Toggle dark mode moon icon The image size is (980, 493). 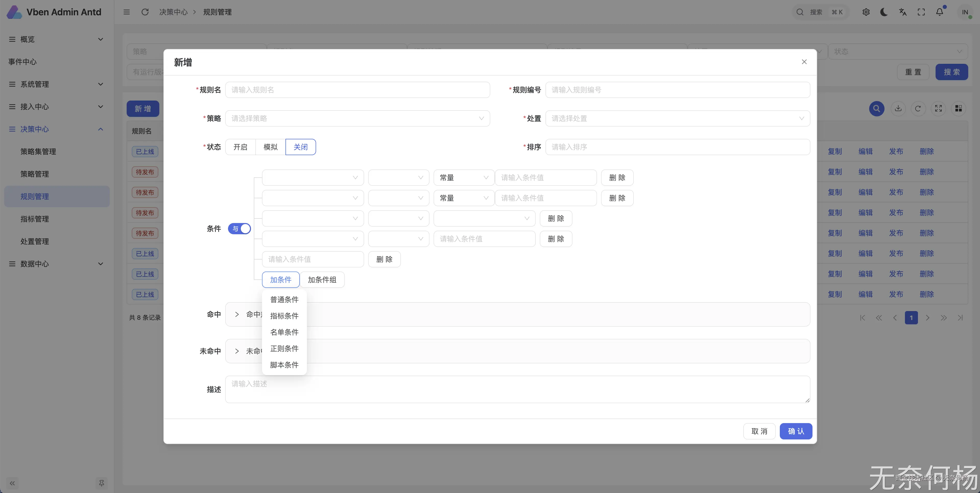click(x=884, y=12)
